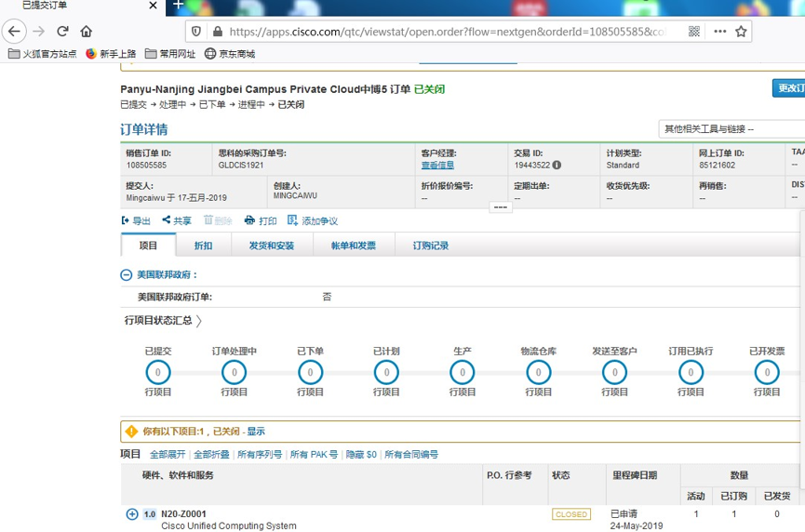Click 发送至客户 status circle
This screenshot has height=532, width=805.
[x=614, y=372]
